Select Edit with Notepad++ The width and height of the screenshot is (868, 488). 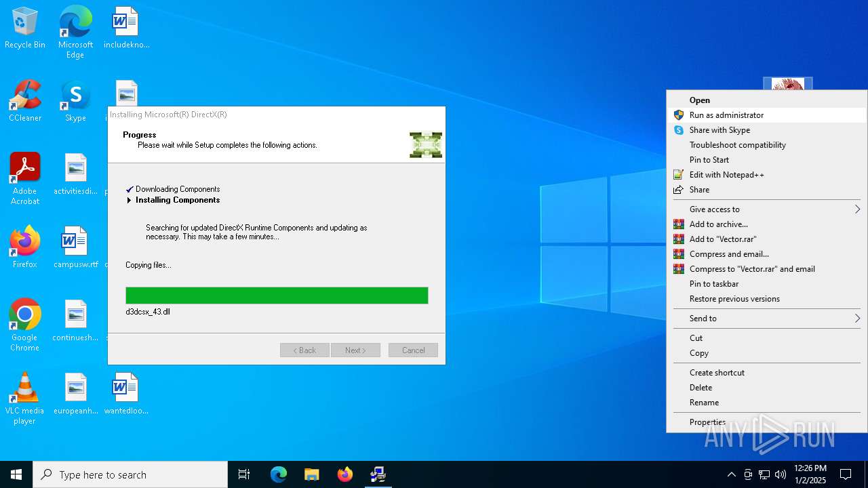coord(767,175)
